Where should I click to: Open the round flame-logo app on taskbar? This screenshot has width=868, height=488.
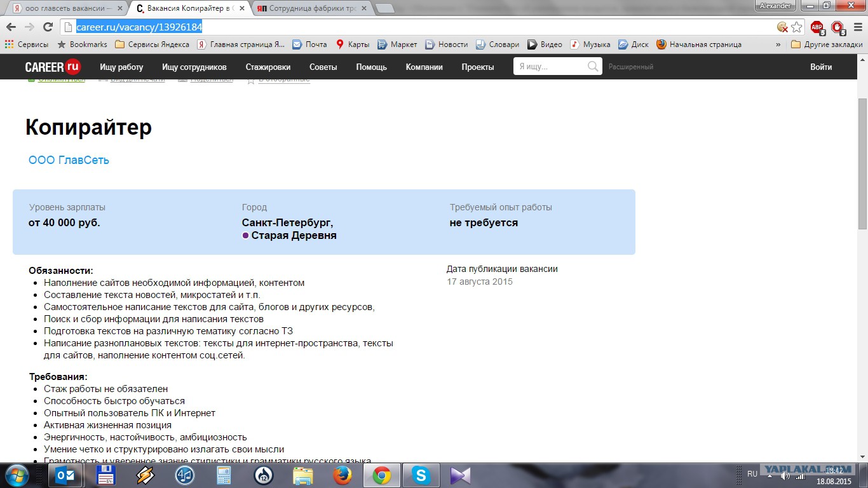[264, 475]
